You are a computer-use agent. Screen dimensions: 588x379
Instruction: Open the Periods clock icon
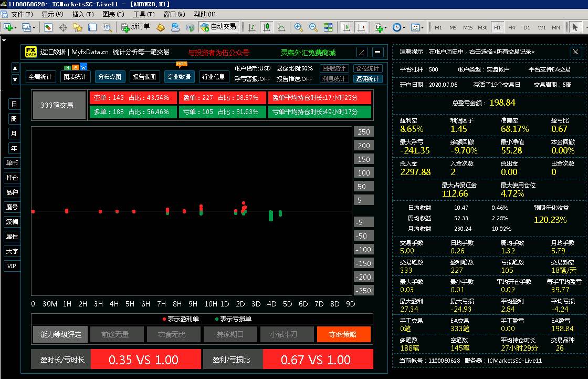point(397,27)
